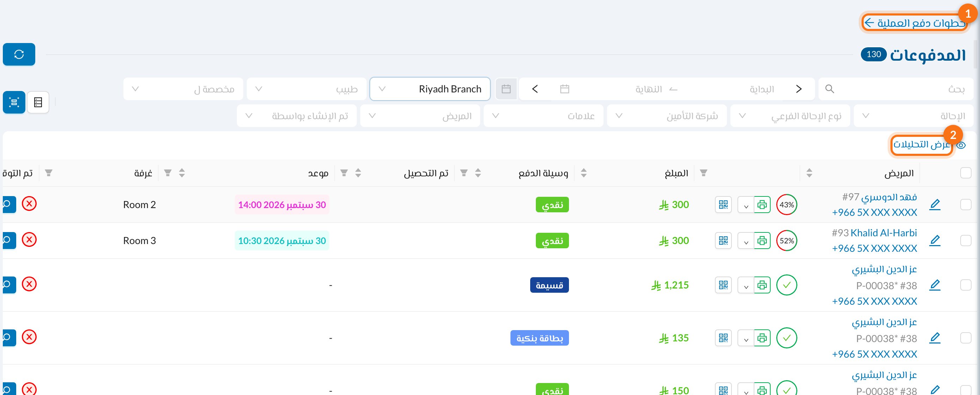Click the بحث search input field
This screenshot has height=395, width=980.
895,89
